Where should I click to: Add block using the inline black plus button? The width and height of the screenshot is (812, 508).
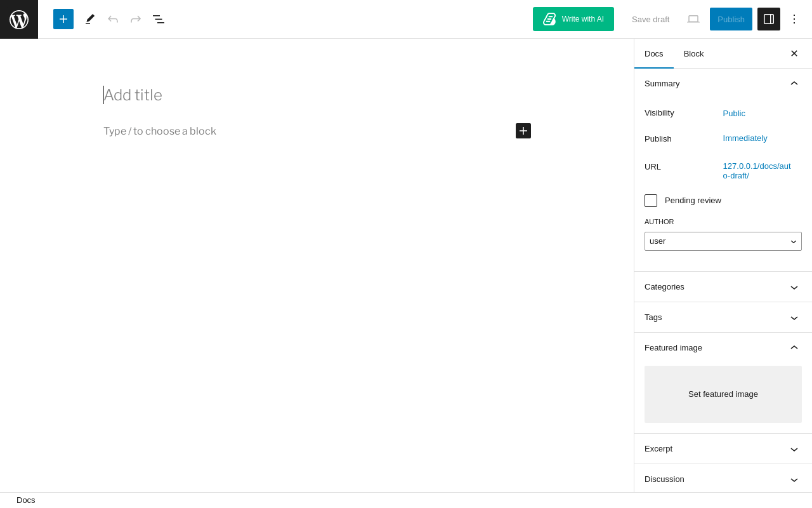[523, 131]
